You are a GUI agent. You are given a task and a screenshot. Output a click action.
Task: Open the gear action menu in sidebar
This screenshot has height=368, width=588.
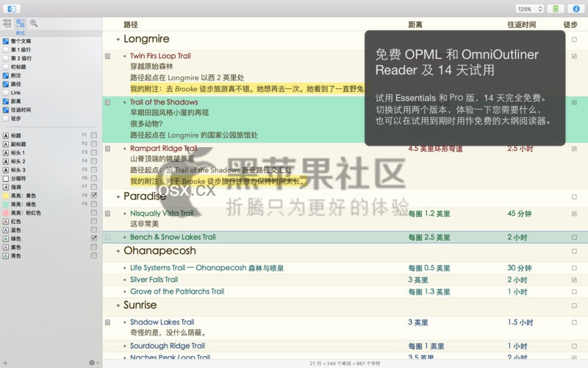tap(93, 363)
